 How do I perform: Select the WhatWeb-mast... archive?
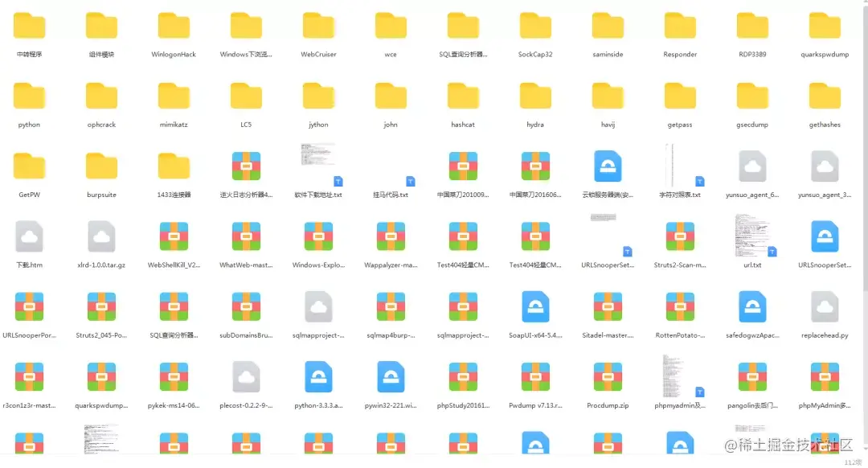247,236
